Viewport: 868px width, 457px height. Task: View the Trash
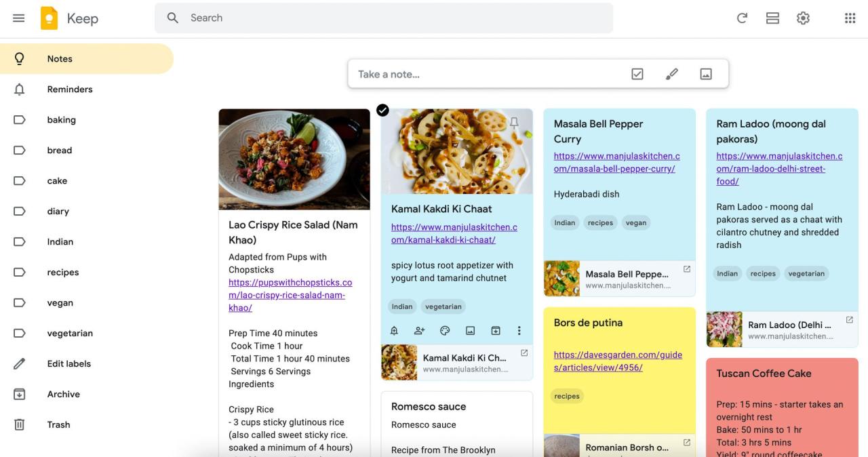(58, 424)
